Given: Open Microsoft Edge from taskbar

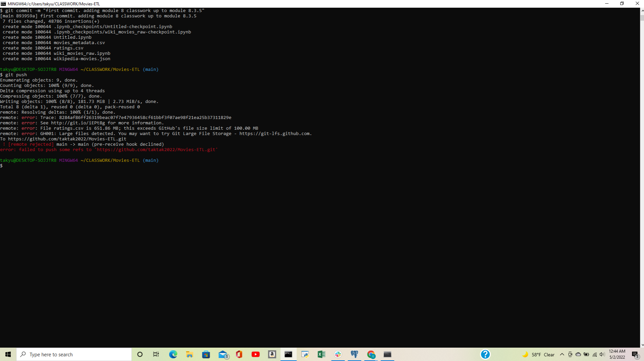Looking at the screenshot, I should pos(173,354).
